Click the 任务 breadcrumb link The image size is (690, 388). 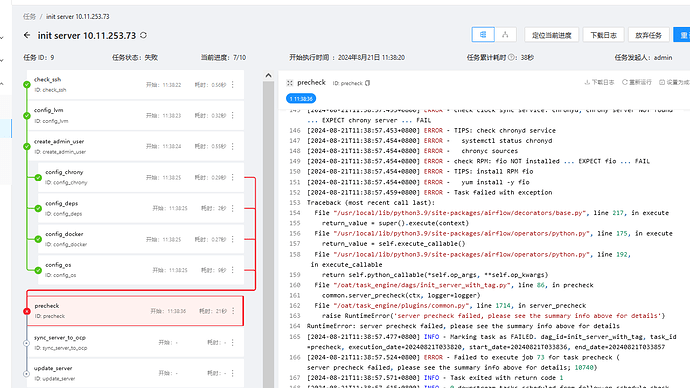tap(29, 16)
